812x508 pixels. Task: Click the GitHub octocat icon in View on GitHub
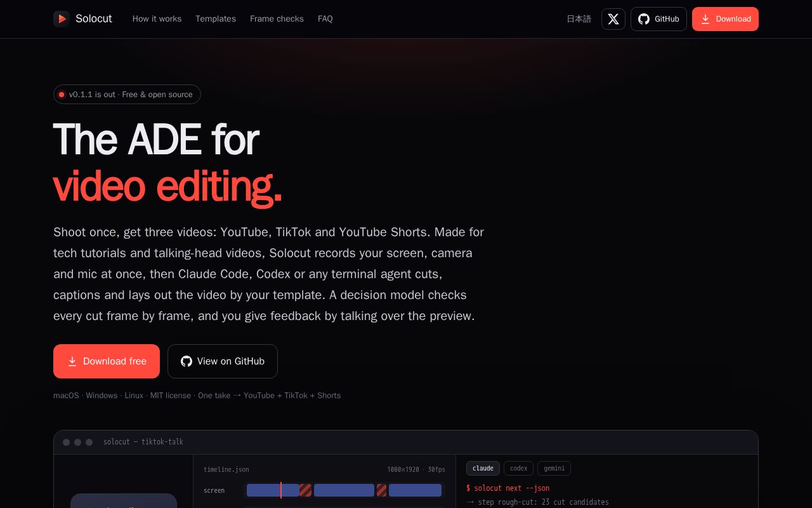click(187, 361)
